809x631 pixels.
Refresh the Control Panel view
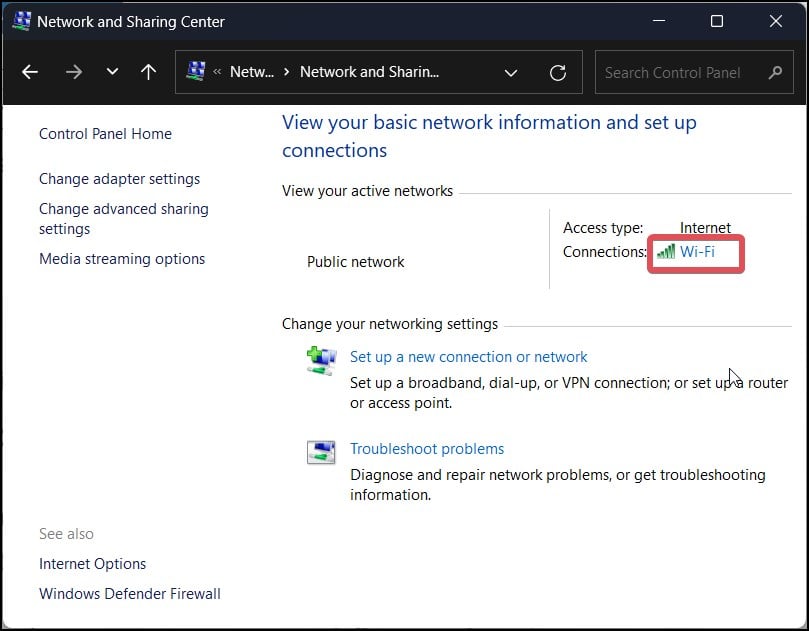558,72
